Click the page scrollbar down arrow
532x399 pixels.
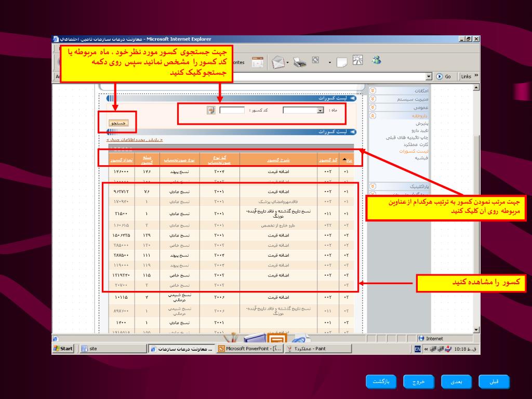pyautogui.click(x=476, y=330)
